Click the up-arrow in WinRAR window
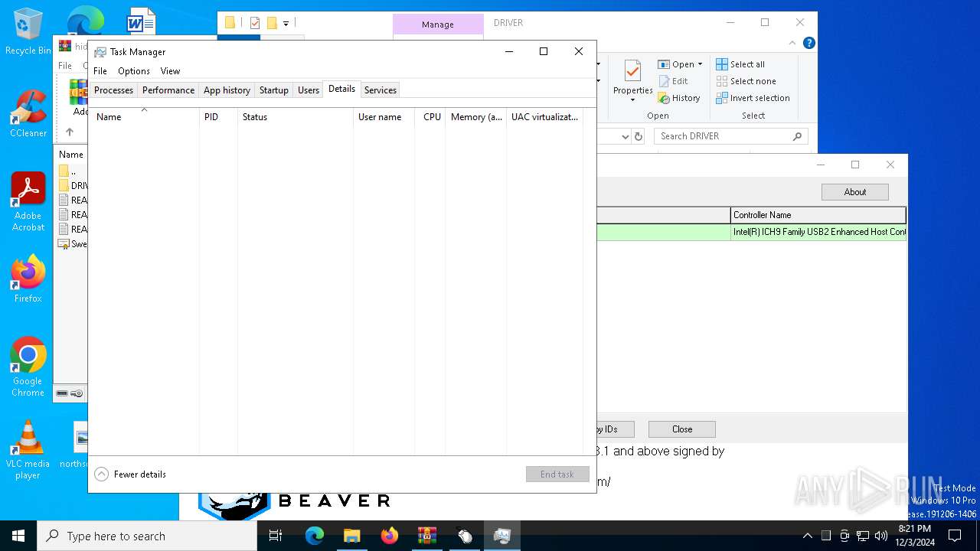The image size is (980, 551). click(70, 132)
